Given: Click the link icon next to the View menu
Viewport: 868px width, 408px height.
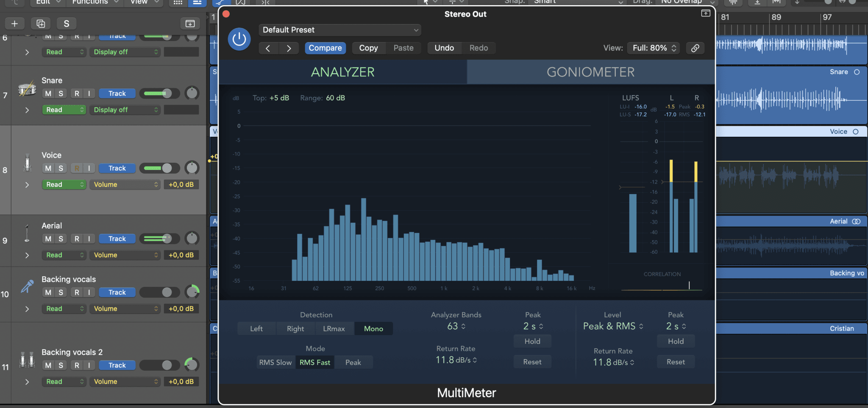Looking at the screenshot, I should 695,48.
